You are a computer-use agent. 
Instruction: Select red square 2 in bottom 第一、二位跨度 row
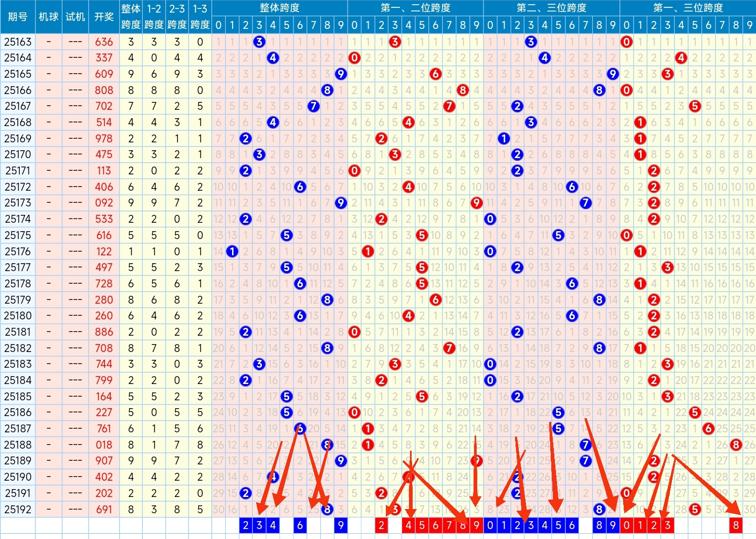pyautogui.click(x=382, y=525)
